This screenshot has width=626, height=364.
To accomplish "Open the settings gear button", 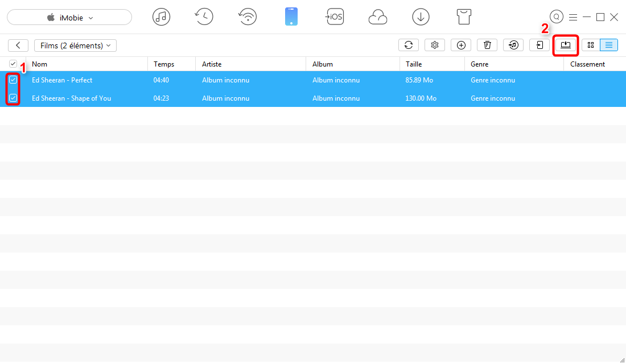I will click(435, 45).
